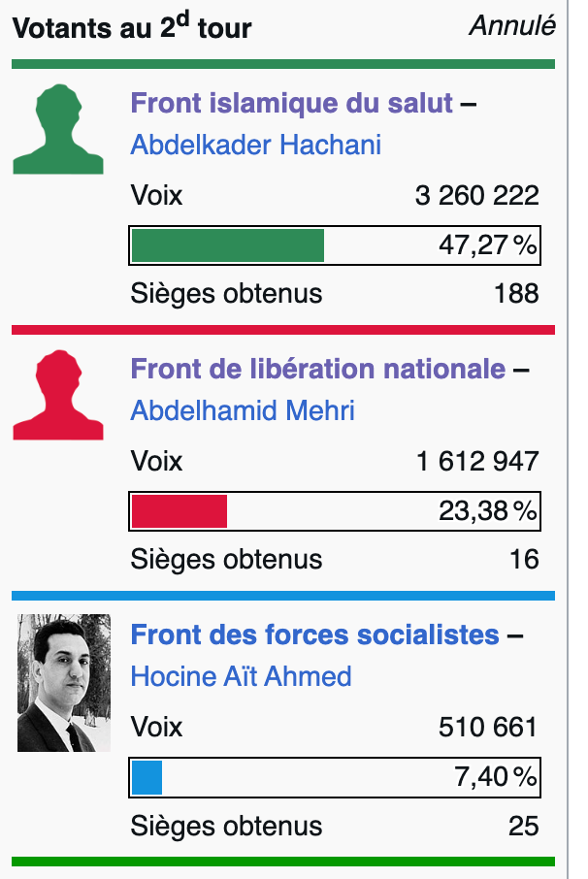The image size is (588, 879).
Task: Click the 16 seats obtained value
Action: 524,559
